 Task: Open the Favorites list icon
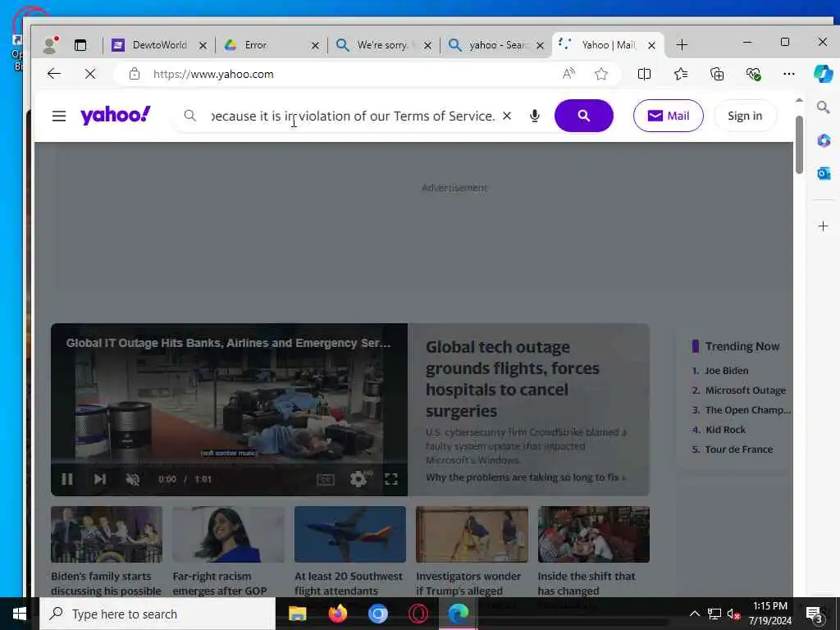point(681,74)
